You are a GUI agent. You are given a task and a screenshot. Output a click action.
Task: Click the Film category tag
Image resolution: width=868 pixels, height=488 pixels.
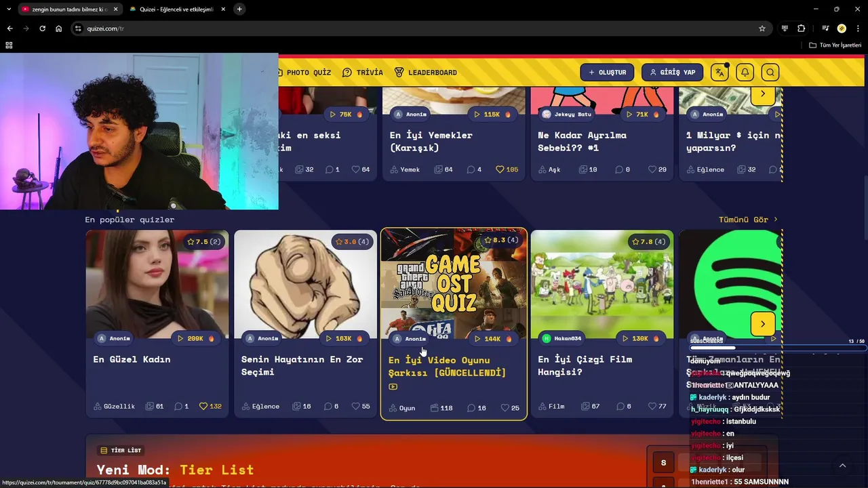tap(551, 407)
